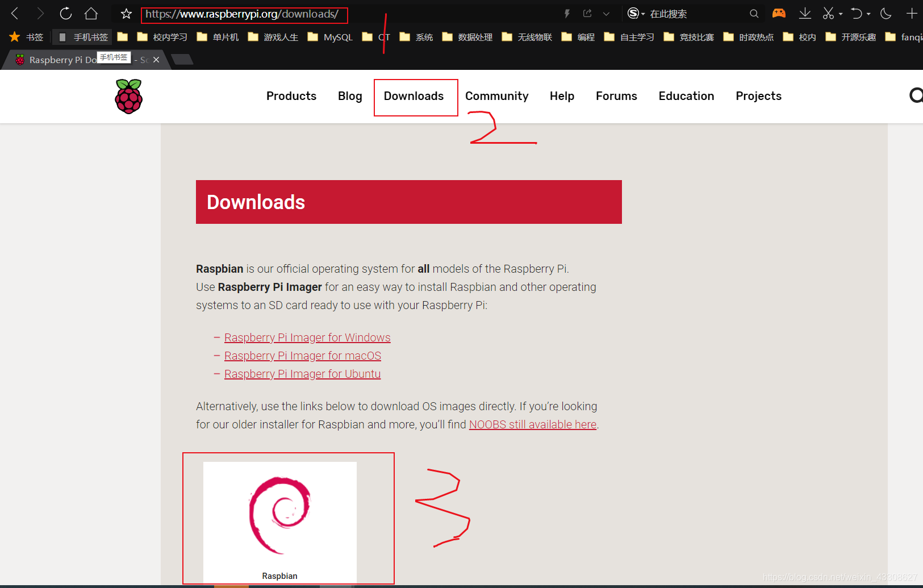
Task: Open the Products menu item
Action: [x=291, y=96]
